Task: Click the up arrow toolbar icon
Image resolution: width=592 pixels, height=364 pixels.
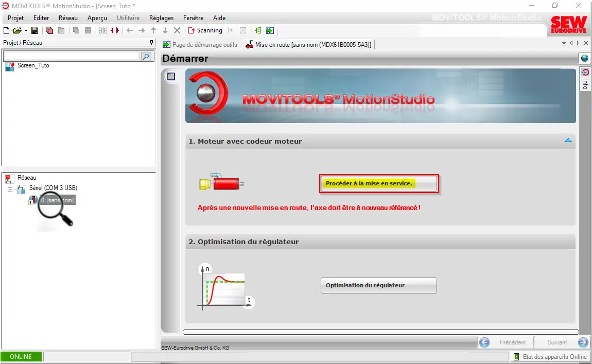Action: pyautogui.click(x=153, y=30)
